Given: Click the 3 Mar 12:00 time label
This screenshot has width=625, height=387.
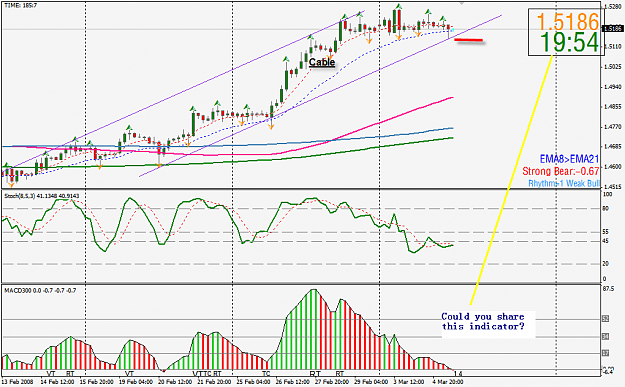Looking at the screenshot, I should [x=409, y=381].
